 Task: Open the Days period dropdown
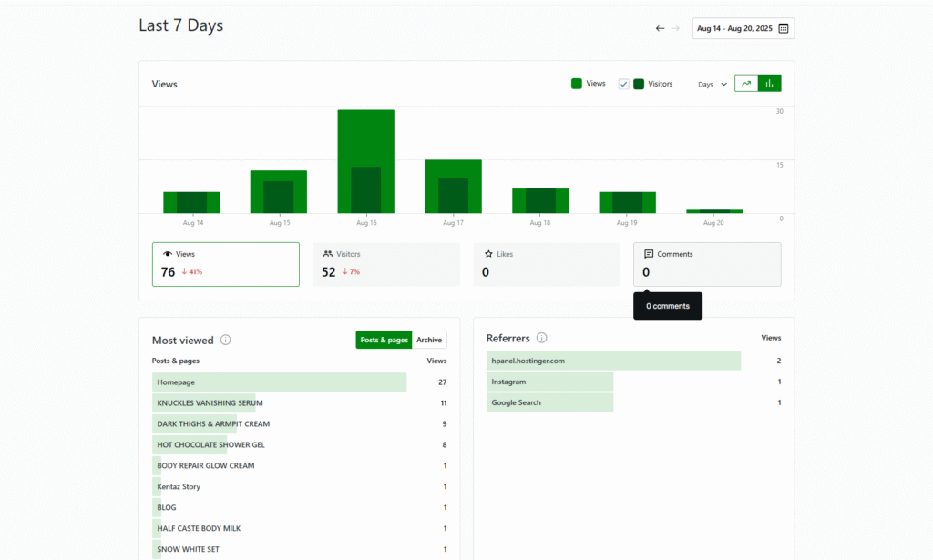point(713,84)
